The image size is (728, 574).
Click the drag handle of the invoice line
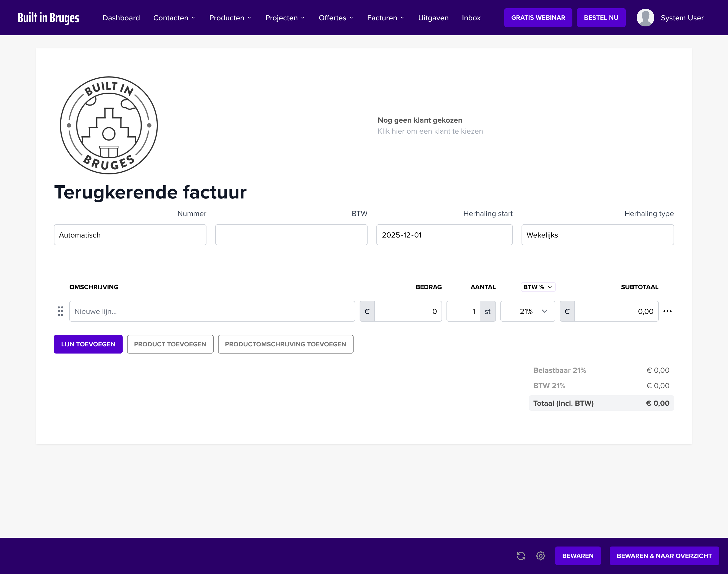(x=60, y=311)
